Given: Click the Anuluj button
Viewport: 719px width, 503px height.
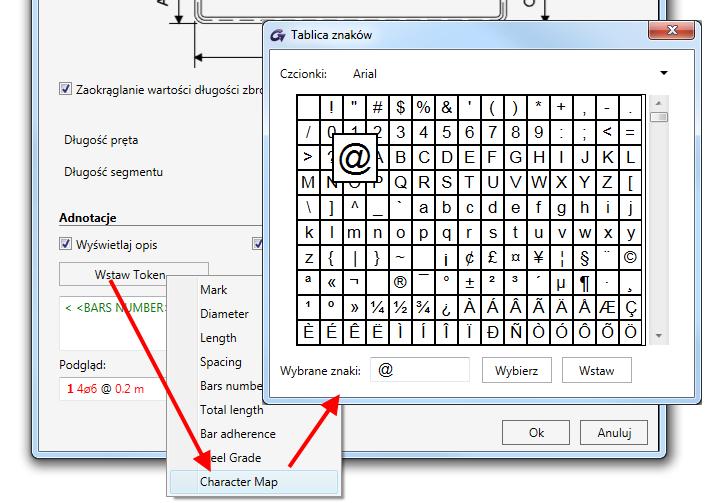Looking at the screenshot, I should (x=614, y=432).
